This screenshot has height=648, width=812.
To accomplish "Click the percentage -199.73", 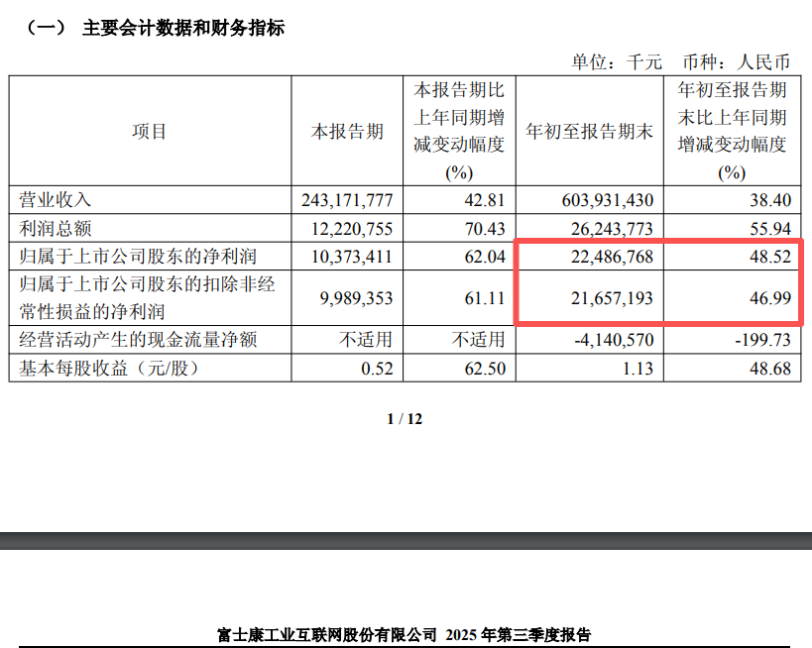I will pos(762,340).
